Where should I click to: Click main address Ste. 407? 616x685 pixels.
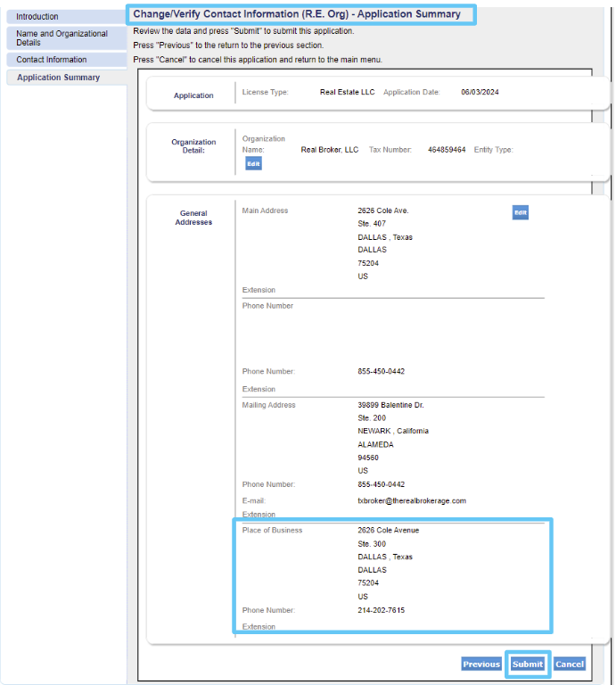pyautogui.click(x=372, y=224)
